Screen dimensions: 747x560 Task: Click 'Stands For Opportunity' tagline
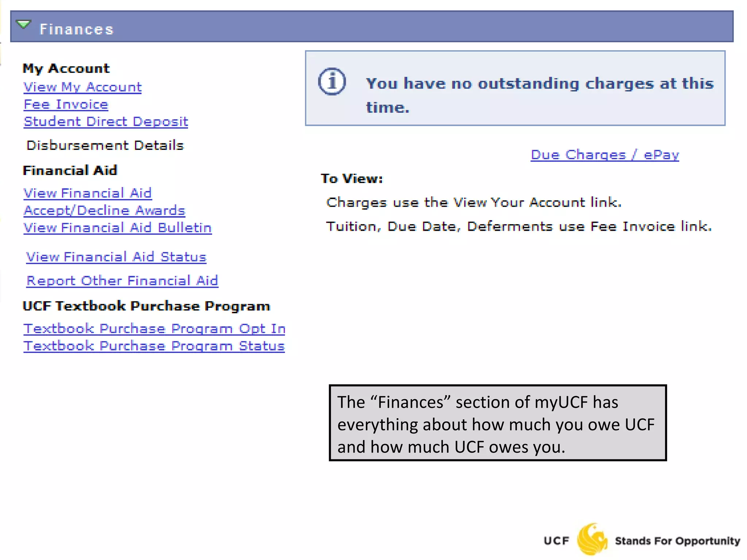[677, 541]
